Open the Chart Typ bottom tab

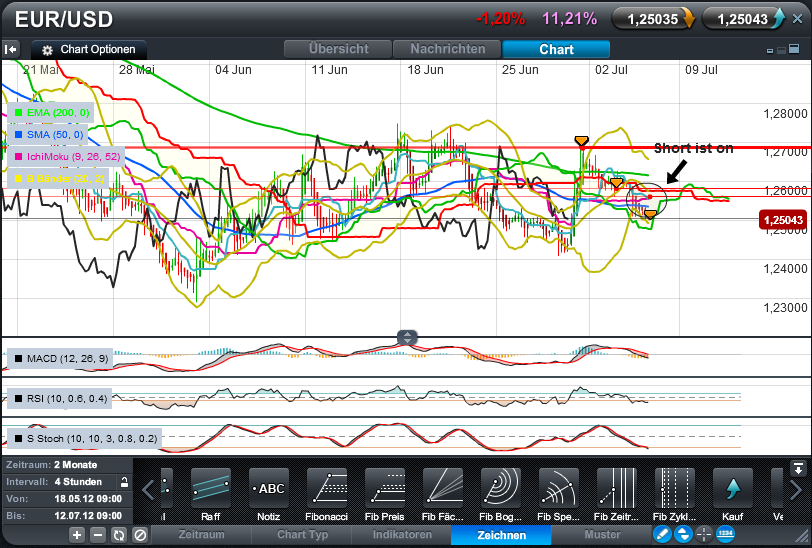[x=302, y=535]
